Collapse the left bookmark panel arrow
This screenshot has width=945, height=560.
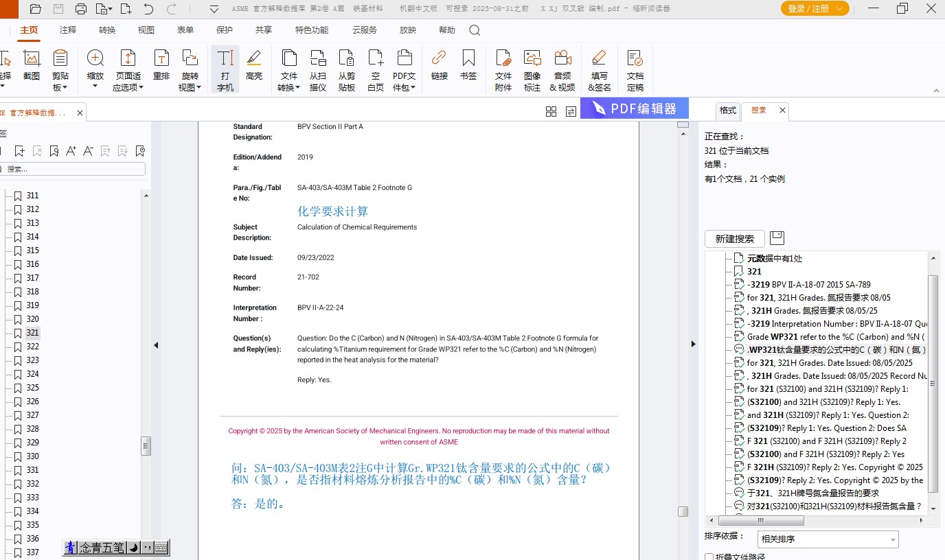pos(156,345)
